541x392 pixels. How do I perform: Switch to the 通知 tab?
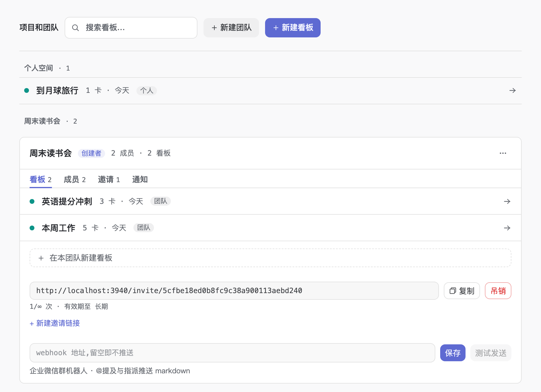(x=140, y=180)
